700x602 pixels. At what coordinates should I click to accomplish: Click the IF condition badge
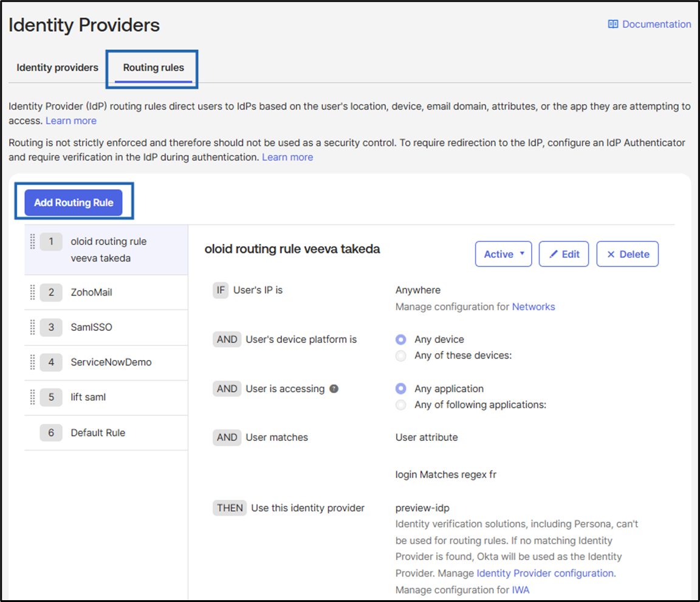tap(221, 290)
